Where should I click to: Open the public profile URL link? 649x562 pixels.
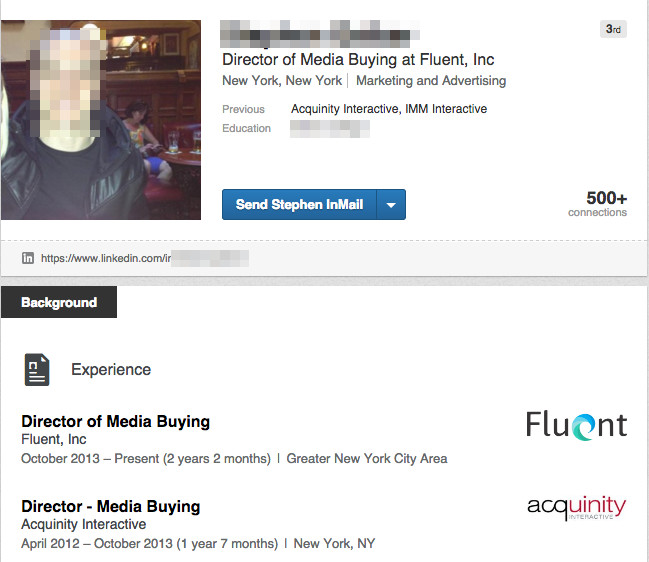click(144, 258)
